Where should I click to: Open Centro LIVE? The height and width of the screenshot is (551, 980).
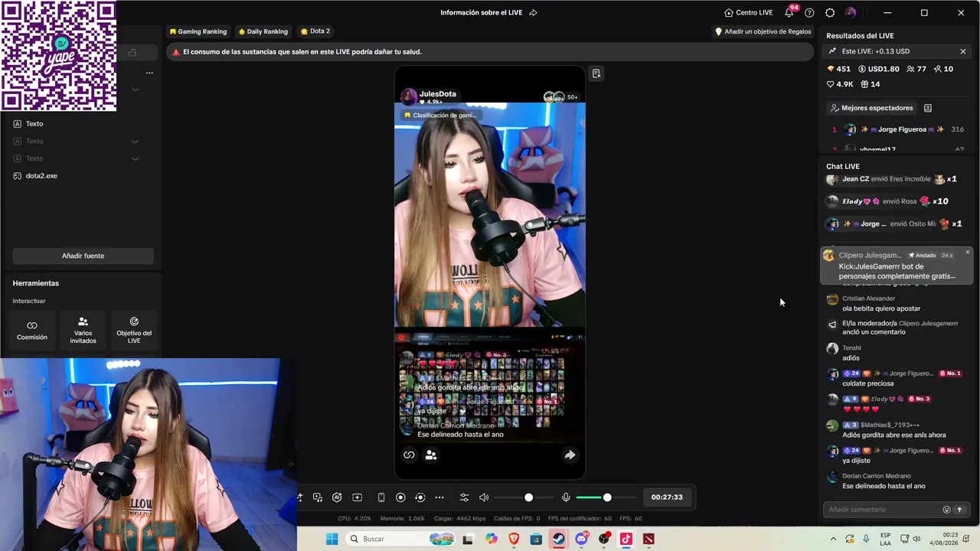tap(748, 12)
